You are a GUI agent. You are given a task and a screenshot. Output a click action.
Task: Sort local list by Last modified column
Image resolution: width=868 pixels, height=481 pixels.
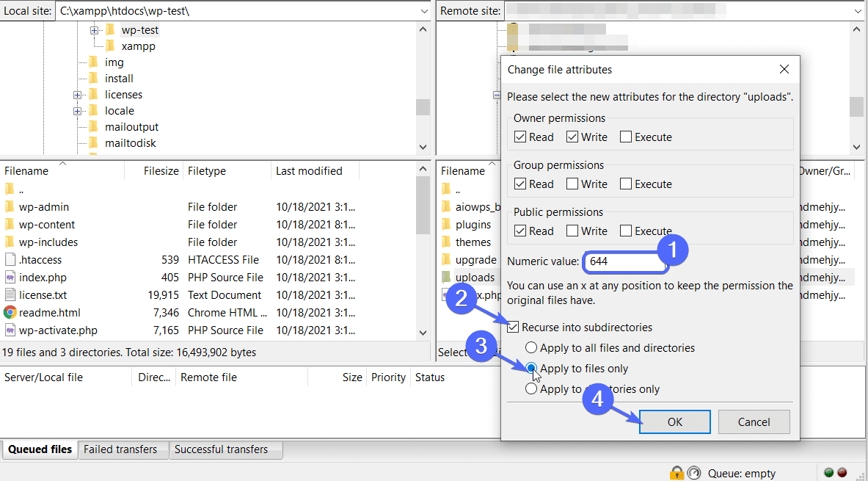point(315,170)
